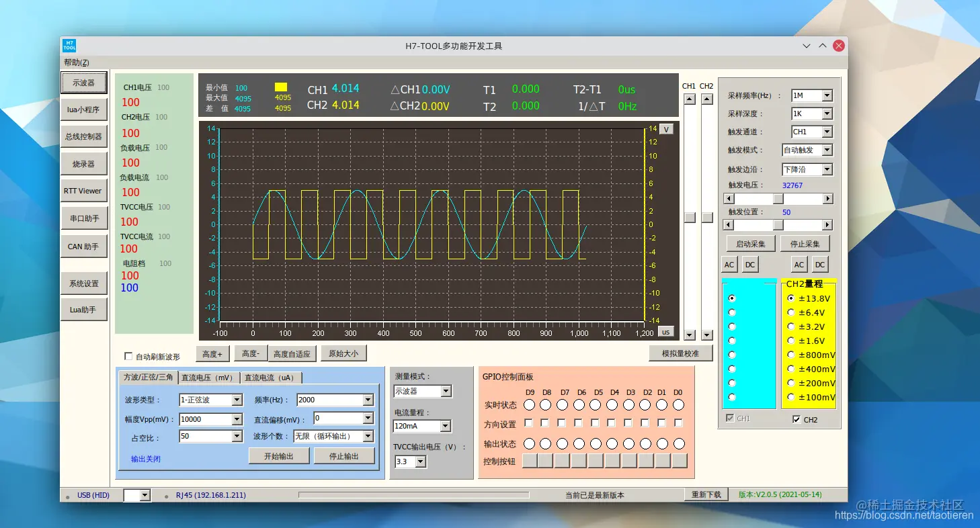Click the 触发位置 slider thumb
Screen dimensions: 980x528
point(778,225)
